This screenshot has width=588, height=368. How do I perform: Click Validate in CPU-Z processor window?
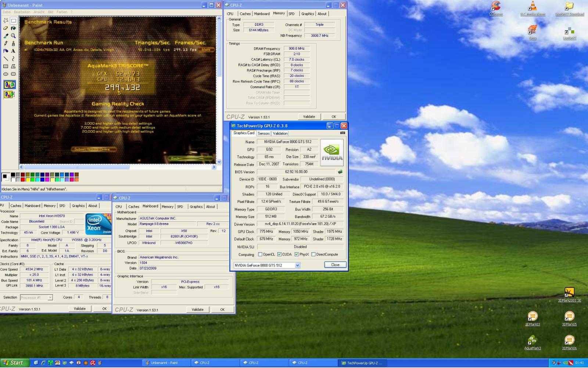(x=80, y=308)
